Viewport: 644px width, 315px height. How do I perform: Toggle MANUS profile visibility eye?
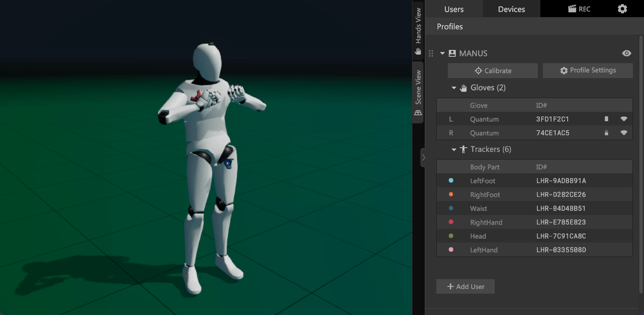627,53
